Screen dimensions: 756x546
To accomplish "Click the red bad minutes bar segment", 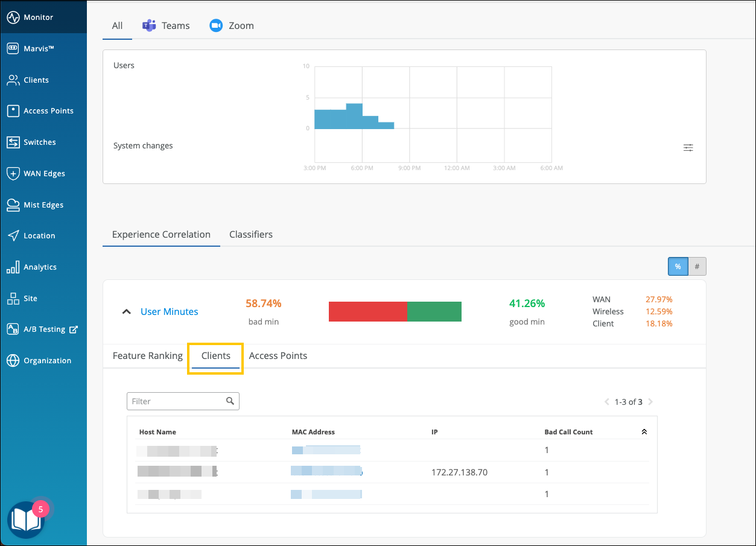I will coord(367,312).
